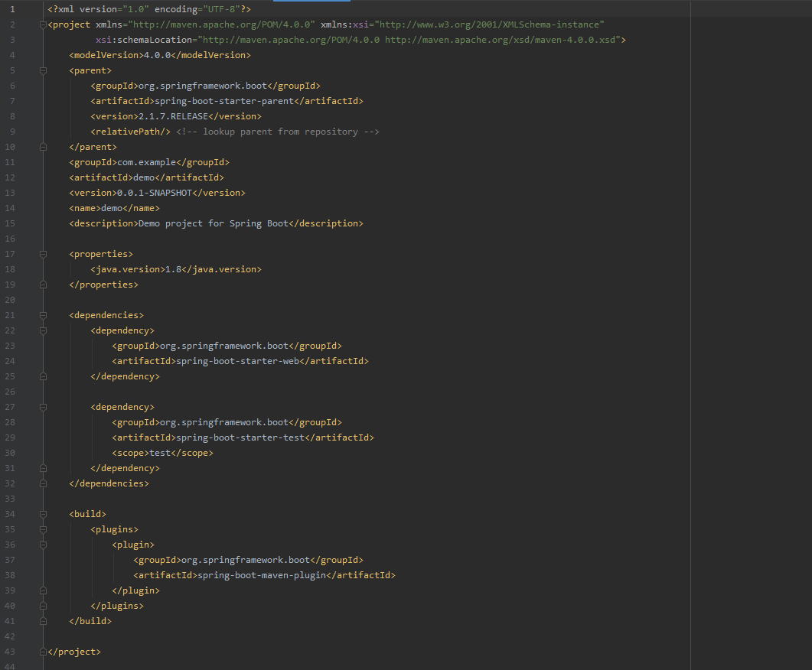Click the groupId on line 28
The height and width of the screenshot is (670, 812).
(227, 423)
